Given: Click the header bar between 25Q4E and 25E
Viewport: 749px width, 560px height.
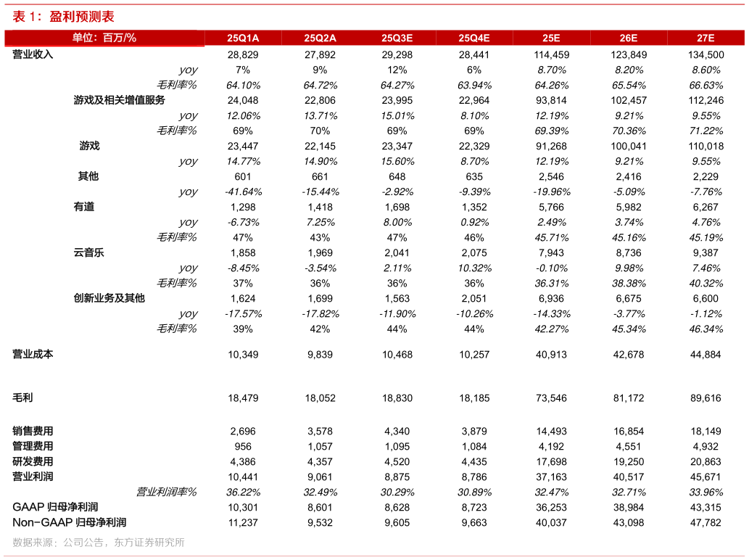Looking at the screenshot, I should 513,38.
